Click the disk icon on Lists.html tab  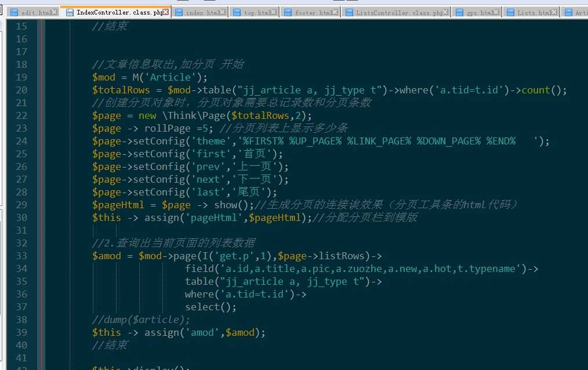click(x=510, y=12)
